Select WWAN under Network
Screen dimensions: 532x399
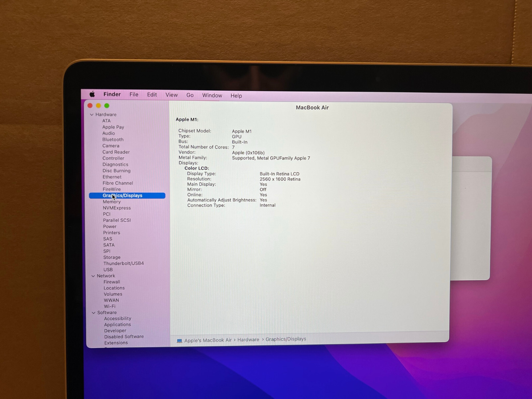click(111, 300)
